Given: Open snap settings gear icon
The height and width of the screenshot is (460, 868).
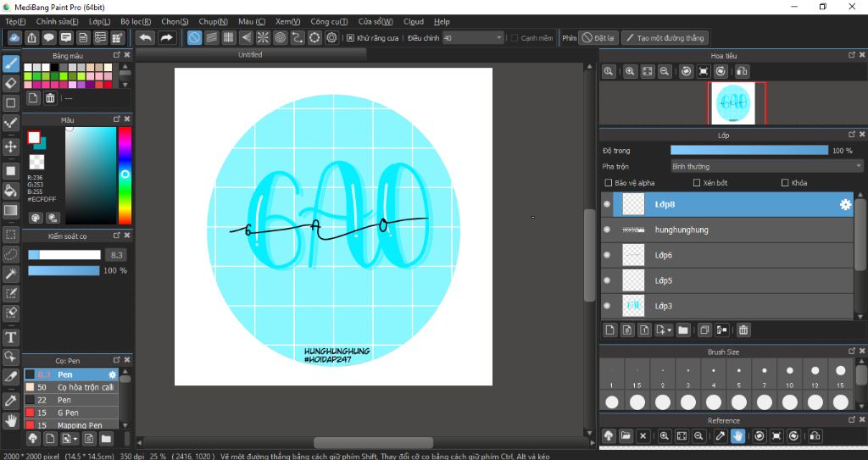Looking at the screenshot, I should 331,37.
